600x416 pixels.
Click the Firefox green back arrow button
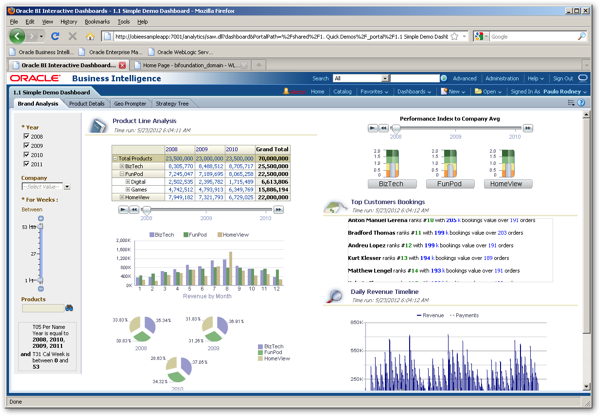click(17, 36)
